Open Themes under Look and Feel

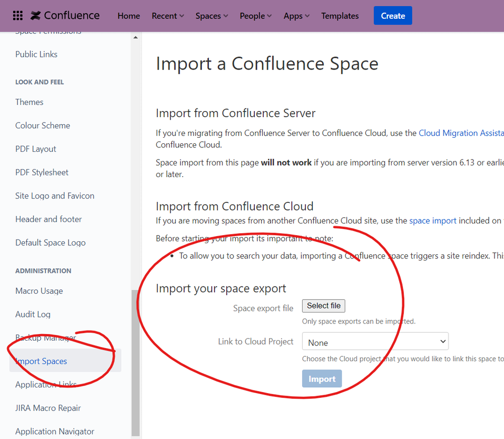point(29,102)
